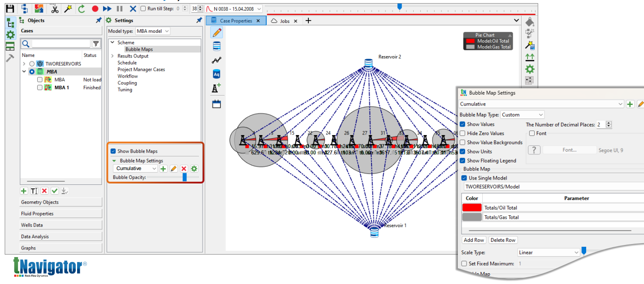Click the paint bucket icon on right toolbar
The height and width of the screenshot is (284, 644).
(530, 22)
